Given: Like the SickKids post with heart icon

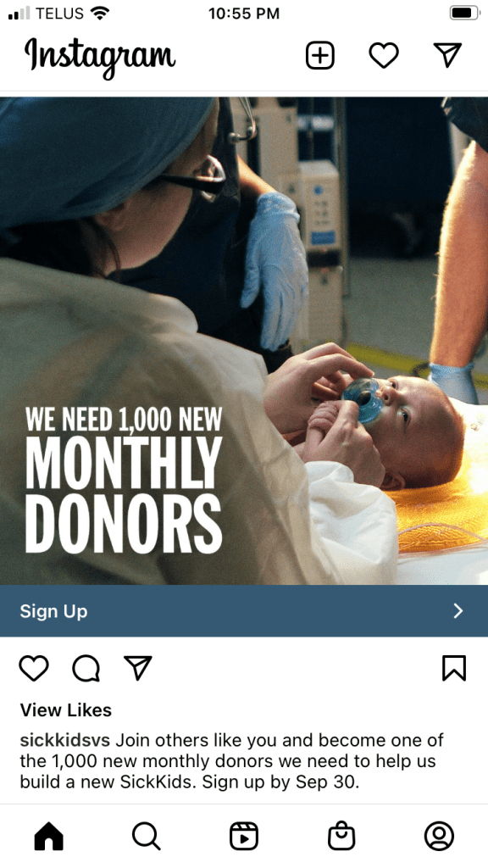Looking at the screenshot, I should (34, 668).
